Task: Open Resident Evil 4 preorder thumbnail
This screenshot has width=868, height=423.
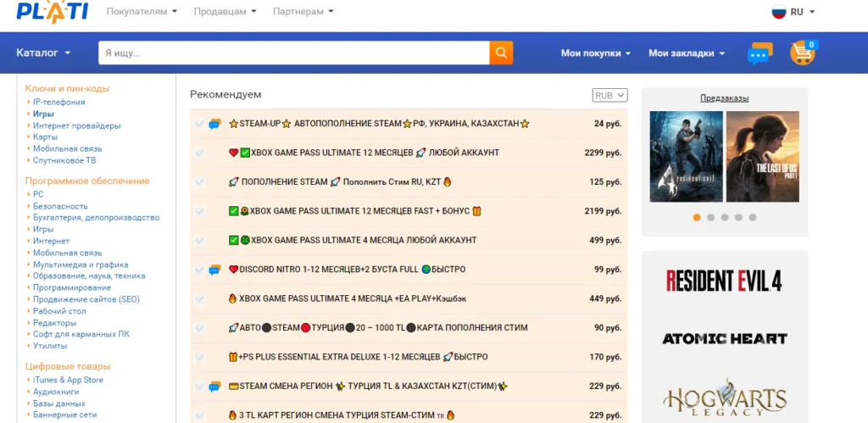Action: coord(686,157)
